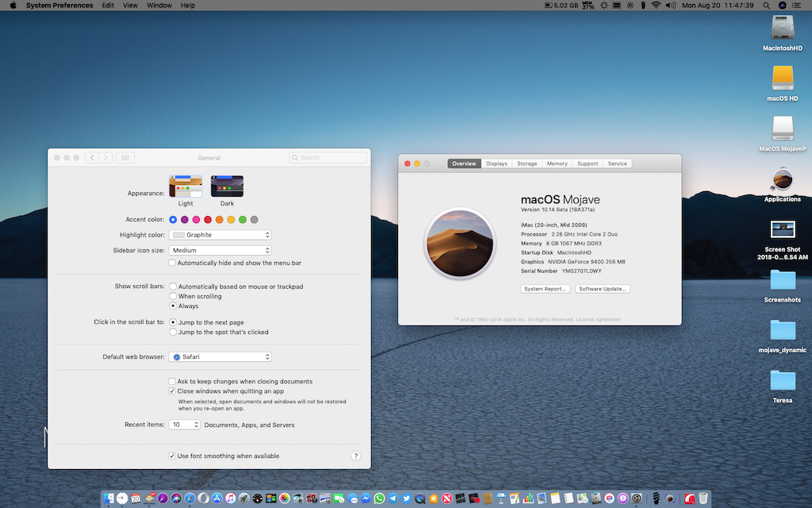
Task: Open Default web browser Safari dropdown
Action: (220, 356)
